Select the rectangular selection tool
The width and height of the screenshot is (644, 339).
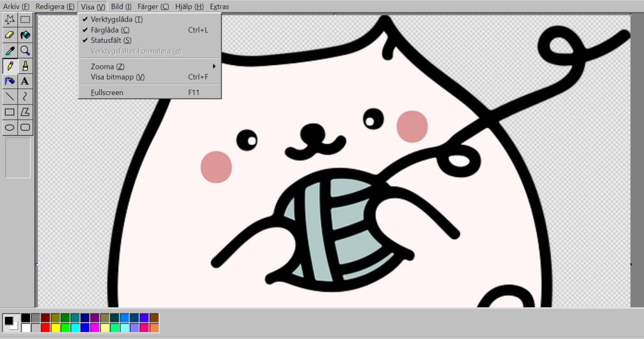(x=25, y=19)
